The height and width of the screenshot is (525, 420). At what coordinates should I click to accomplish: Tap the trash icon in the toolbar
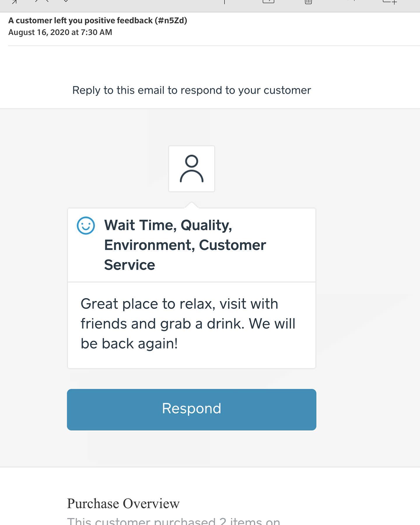pos(308,2)
